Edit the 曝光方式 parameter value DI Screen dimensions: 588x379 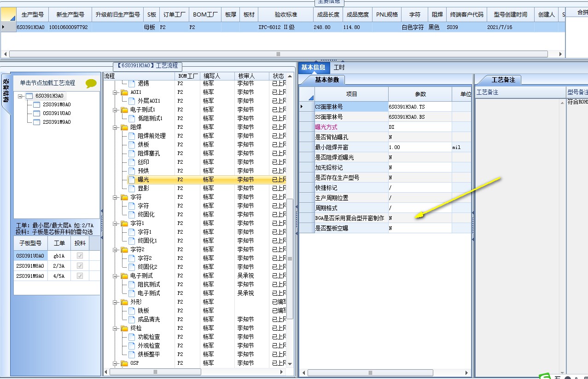coord(420,127)
